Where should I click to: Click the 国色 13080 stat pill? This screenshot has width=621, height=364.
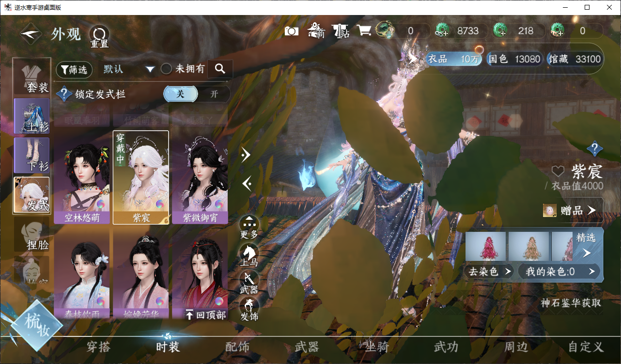point(514,59)
